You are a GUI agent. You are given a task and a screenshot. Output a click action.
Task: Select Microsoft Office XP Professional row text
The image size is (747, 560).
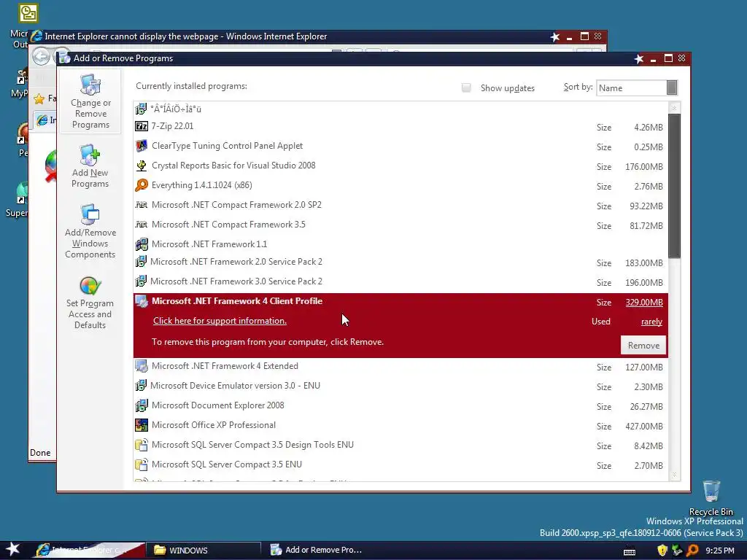point(214,425)
